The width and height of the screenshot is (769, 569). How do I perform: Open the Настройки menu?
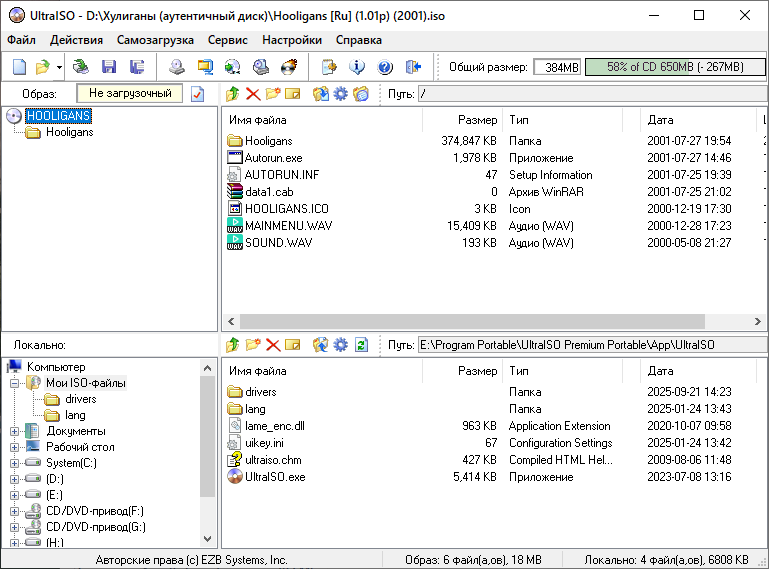(x=292, y=40)
